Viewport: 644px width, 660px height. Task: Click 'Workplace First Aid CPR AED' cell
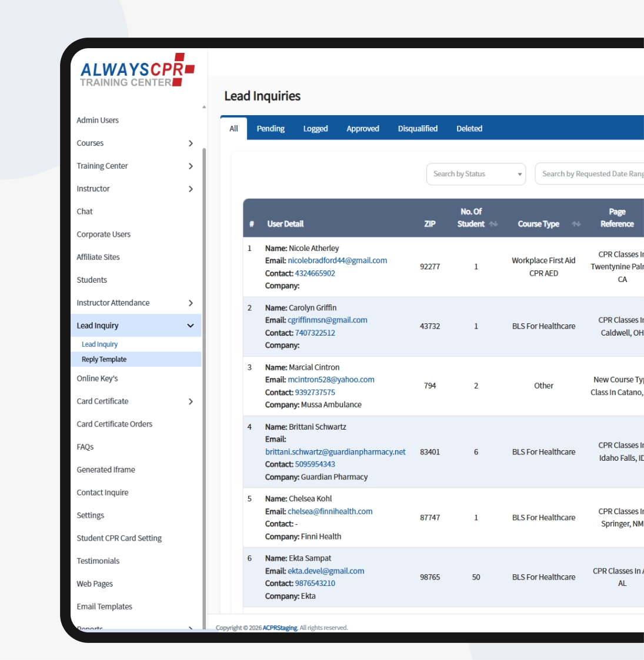point(543,267)
